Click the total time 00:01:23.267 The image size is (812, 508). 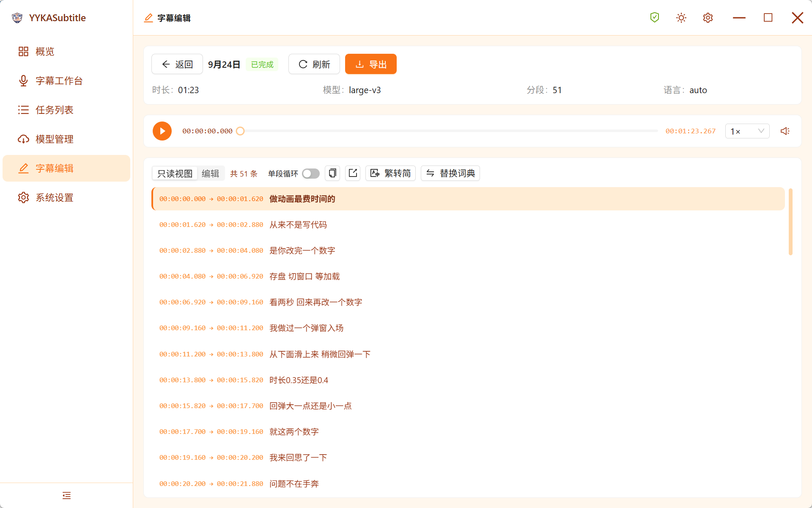(691, 131)
